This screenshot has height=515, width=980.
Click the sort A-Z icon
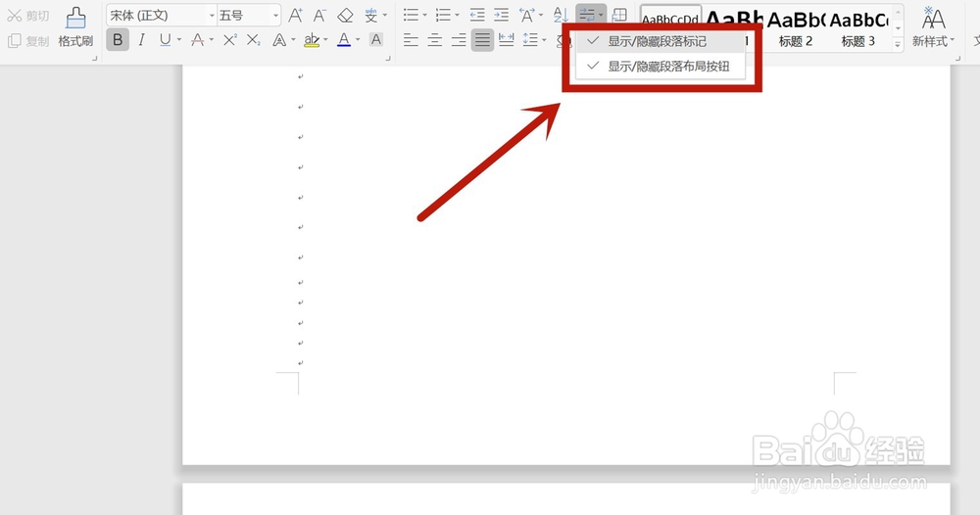point(561,15)
